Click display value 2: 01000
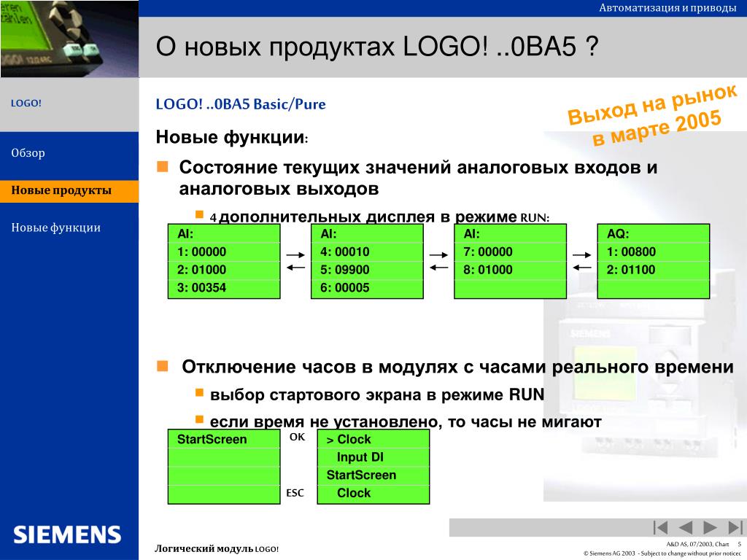This screenshot has height=560, width=747. 201,270
